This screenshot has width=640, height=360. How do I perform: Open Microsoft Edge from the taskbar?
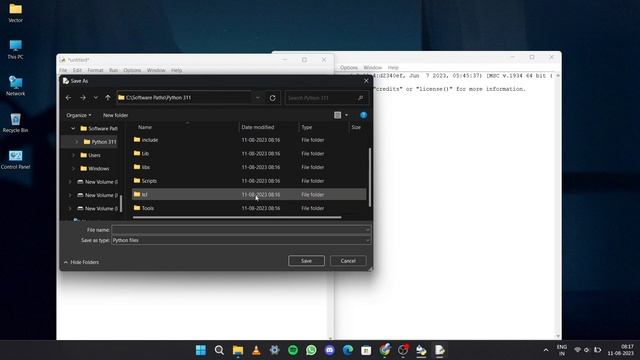pos(348,350)
